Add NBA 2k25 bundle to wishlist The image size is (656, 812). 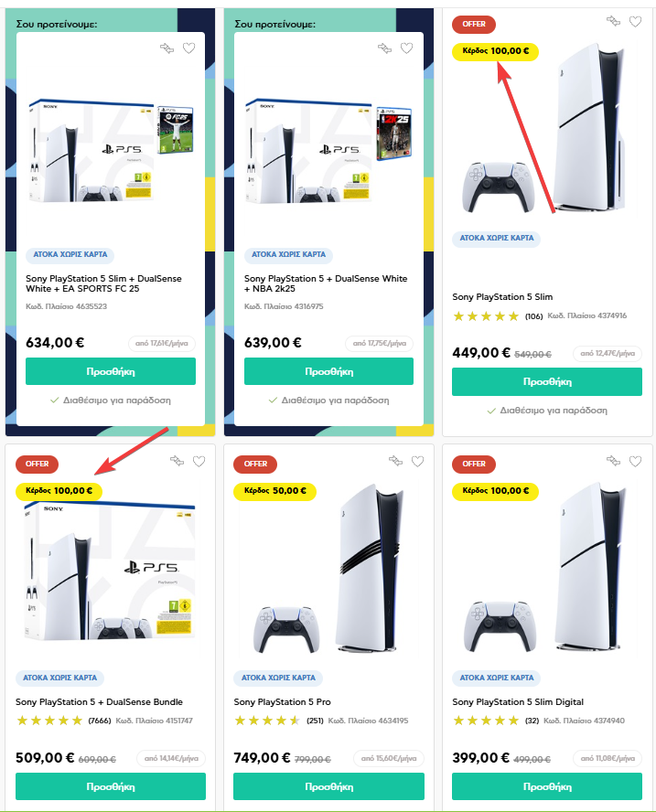(x=407, y=48)
